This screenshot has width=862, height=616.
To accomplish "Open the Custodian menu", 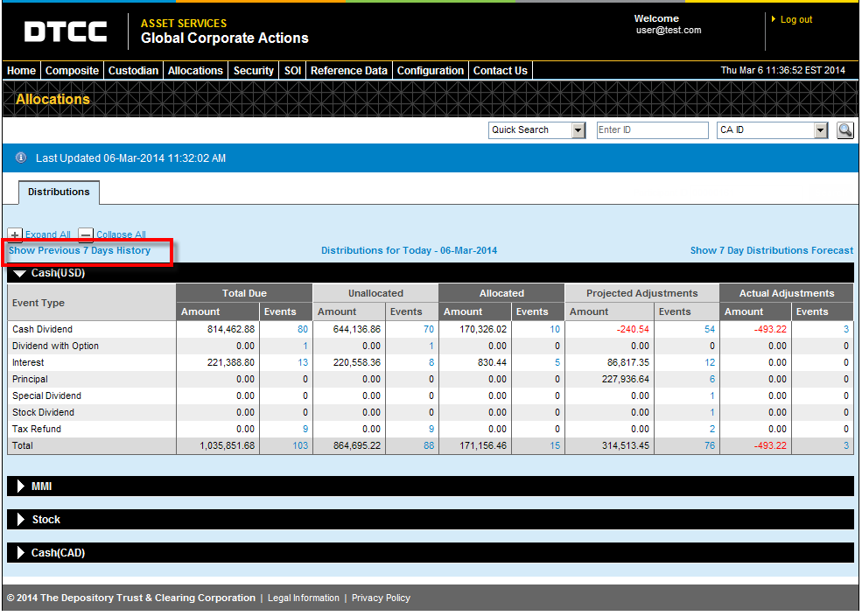I will coord(133,71).
